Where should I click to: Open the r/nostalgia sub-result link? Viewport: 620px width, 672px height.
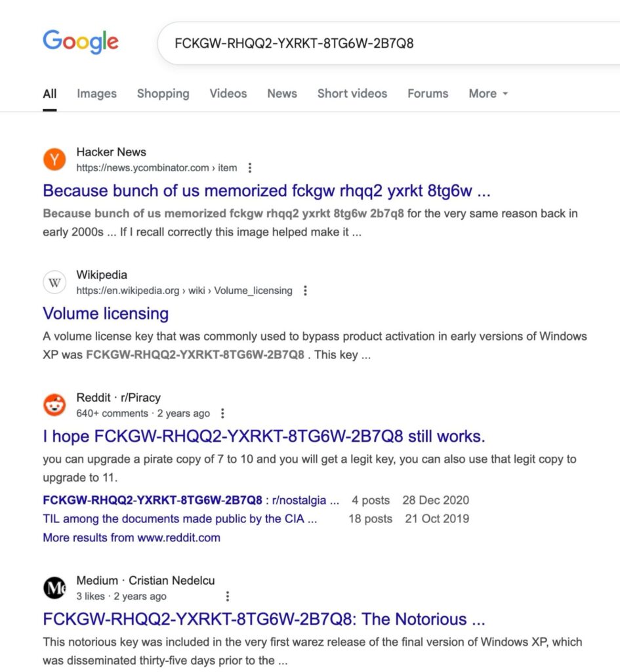(190, 500)
